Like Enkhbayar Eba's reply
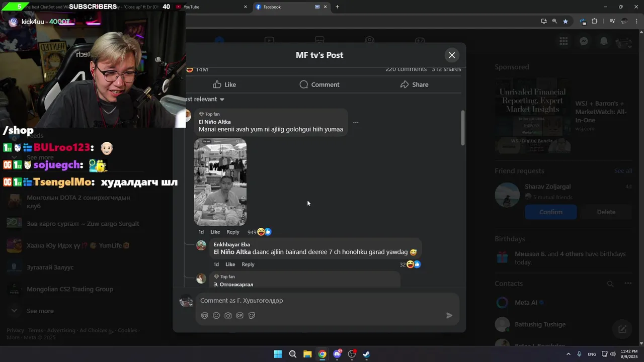 click(230, 264)
